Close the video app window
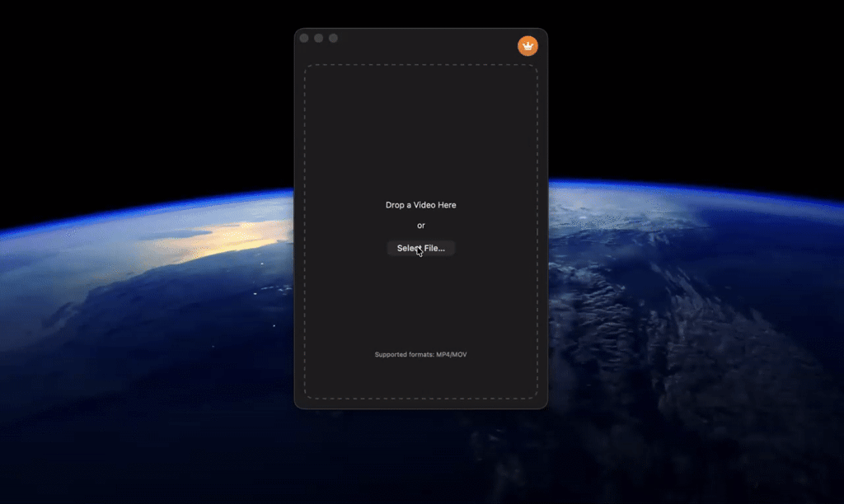 [304, 38]
